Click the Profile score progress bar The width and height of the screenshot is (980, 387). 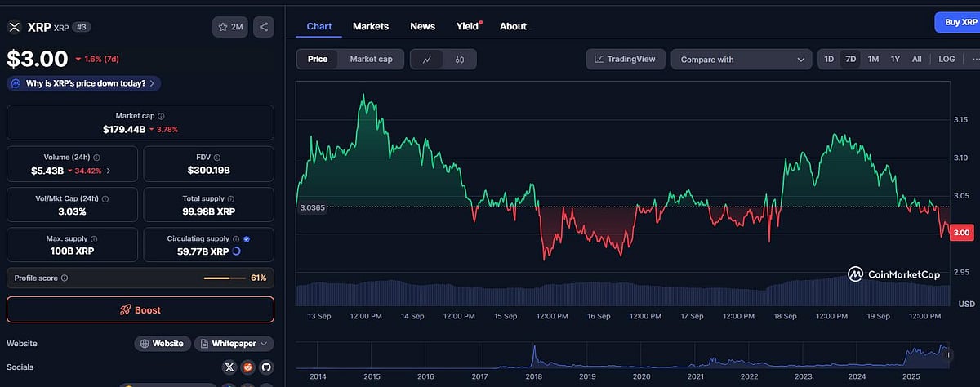[224, 278]
